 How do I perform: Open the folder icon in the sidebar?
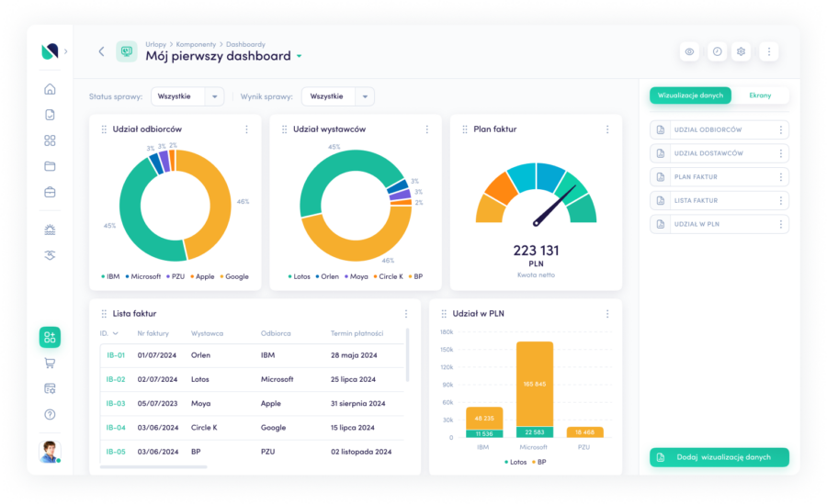pyautogui.click(x=50, y=166)
